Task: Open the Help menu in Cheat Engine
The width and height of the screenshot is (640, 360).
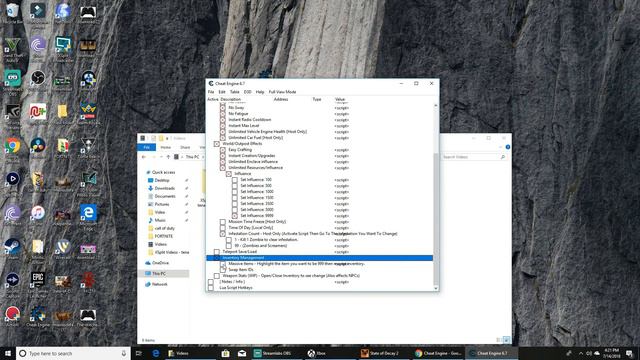Action: [x=260, y=92]
